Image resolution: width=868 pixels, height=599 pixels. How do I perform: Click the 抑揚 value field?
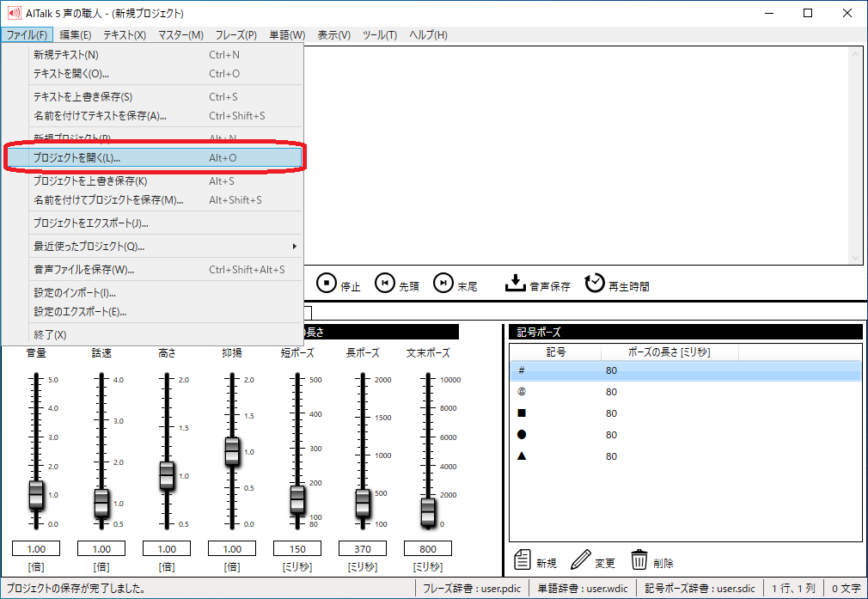pyautogui.click(x=232, y=548)
